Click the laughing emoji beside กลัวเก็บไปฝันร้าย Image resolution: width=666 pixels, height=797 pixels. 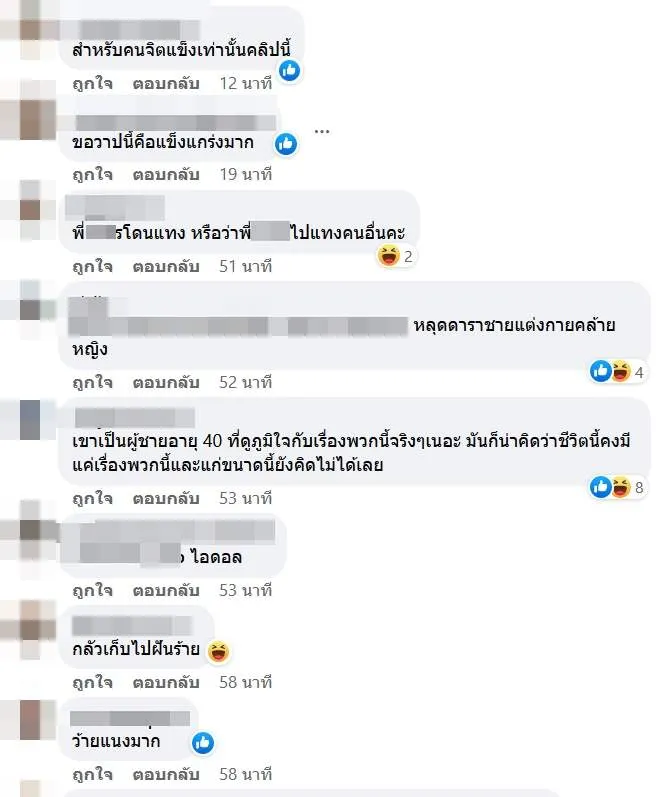(x=219, y=651)
